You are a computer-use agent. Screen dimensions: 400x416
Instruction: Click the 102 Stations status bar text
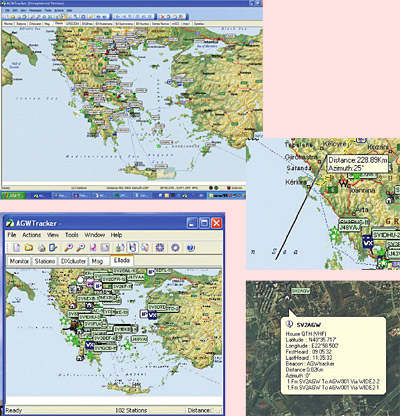(x=131, y=410)
